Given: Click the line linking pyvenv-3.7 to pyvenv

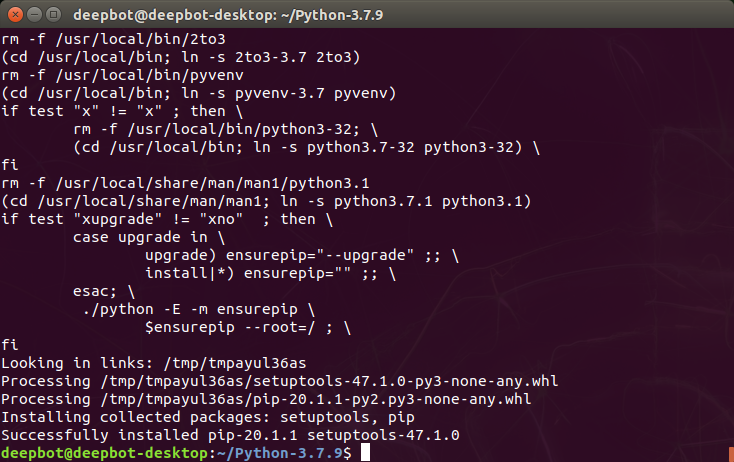Looking at the screenshot, I should click(x=198, y=93).
